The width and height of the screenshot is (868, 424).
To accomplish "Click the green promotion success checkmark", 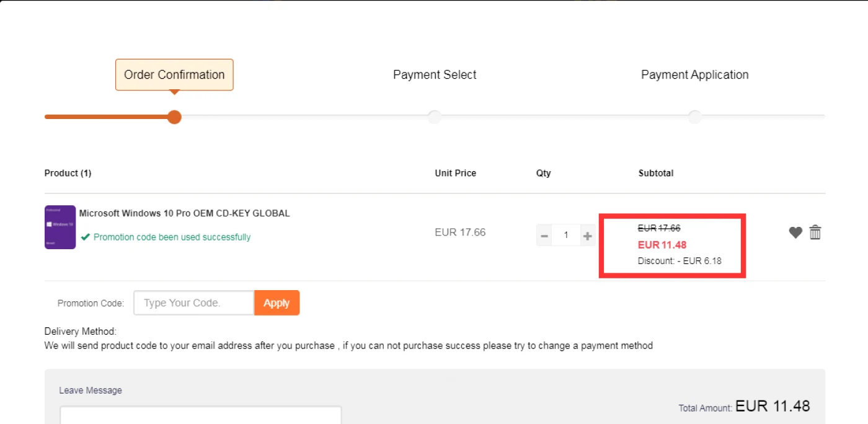I will (x=86, y=237).
